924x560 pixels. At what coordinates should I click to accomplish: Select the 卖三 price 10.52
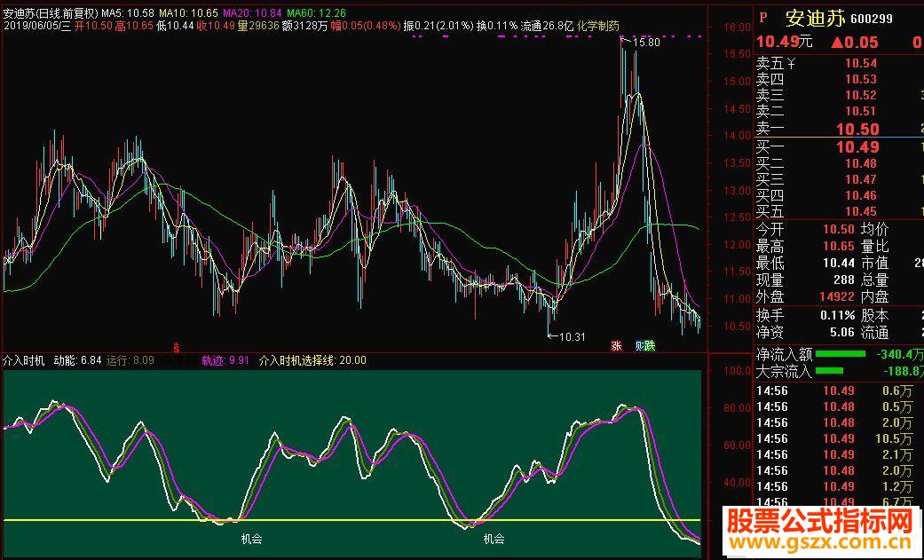pos(861,95)
